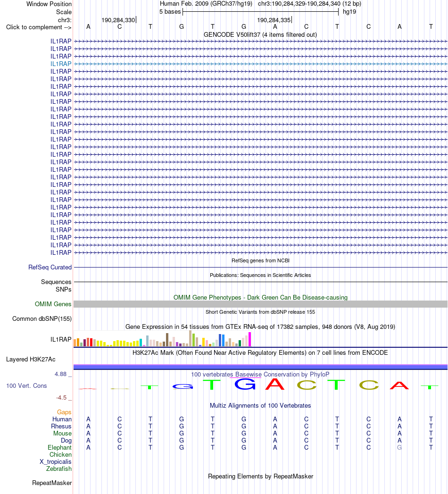Select the Mouse alignment row label

(62, 433)
